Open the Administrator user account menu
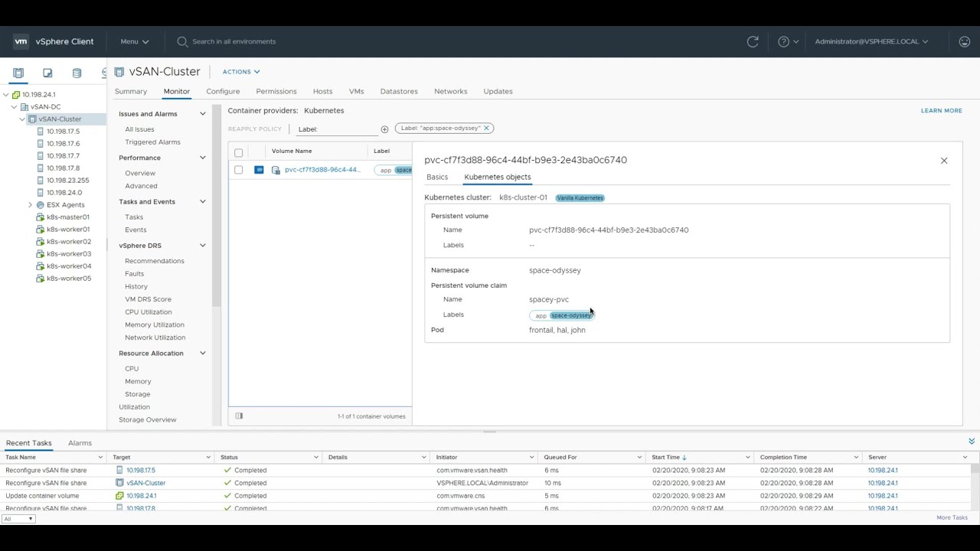This screenshot has height=551, width=980. pyautogui.click(x=871, y=41)
